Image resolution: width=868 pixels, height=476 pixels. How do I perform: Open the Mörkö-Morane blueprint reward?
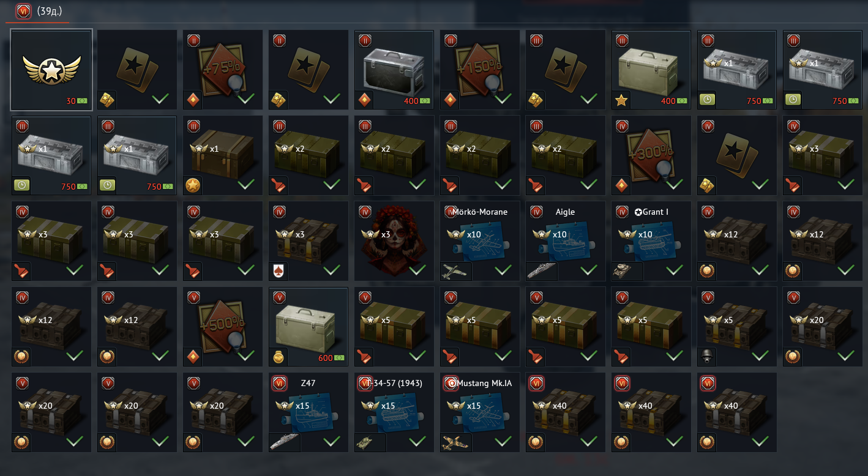point(480,241)
